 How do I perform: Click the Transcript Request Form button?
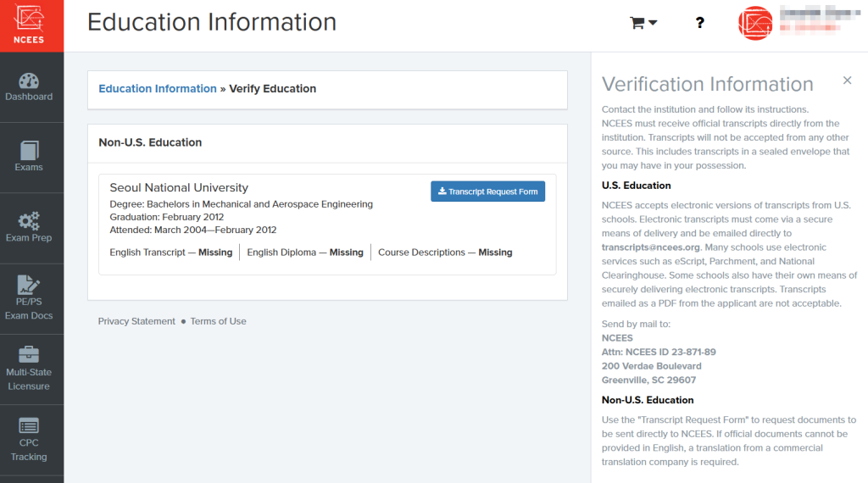[487, 192]
